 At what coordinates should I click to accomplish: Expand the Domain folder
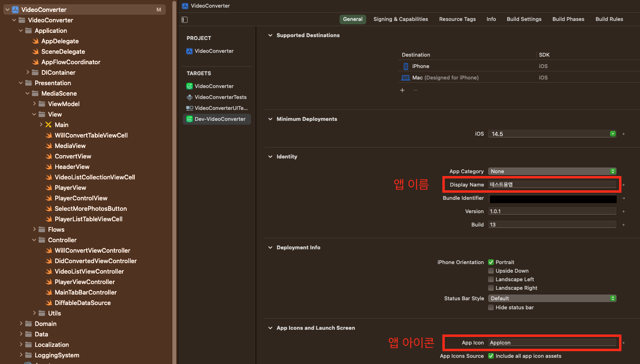pyautogui.click(x=21, y=324)
